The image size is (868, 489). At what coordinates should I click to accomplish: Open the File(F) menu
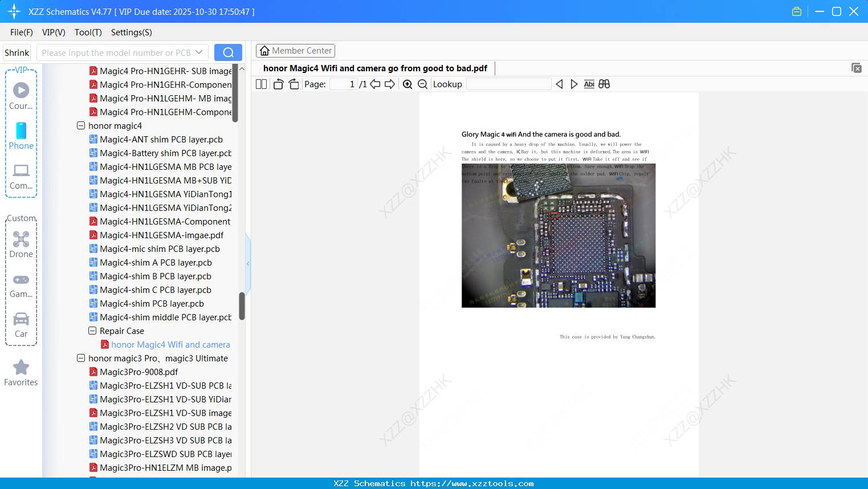coord(22,32)
